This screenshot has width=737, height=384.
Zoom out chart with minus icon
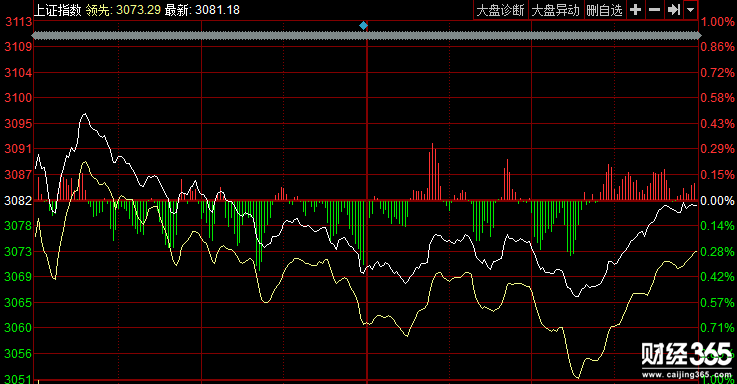(654, 10)
